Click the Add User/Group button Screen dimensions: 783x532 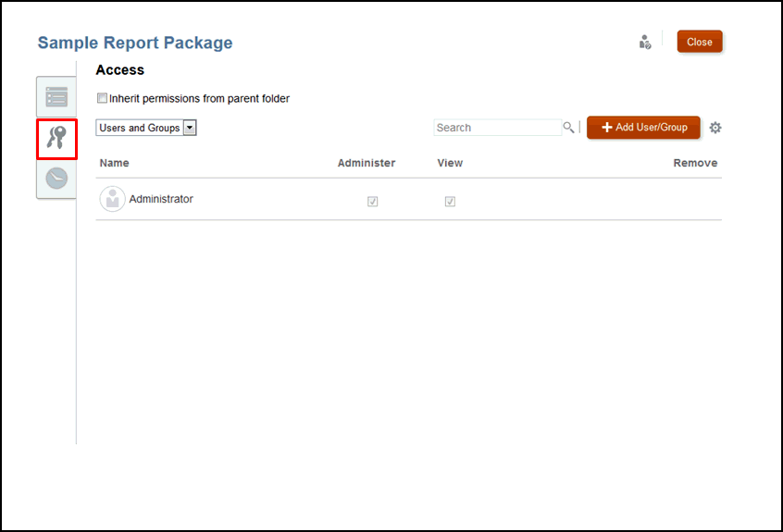(643, 128)
